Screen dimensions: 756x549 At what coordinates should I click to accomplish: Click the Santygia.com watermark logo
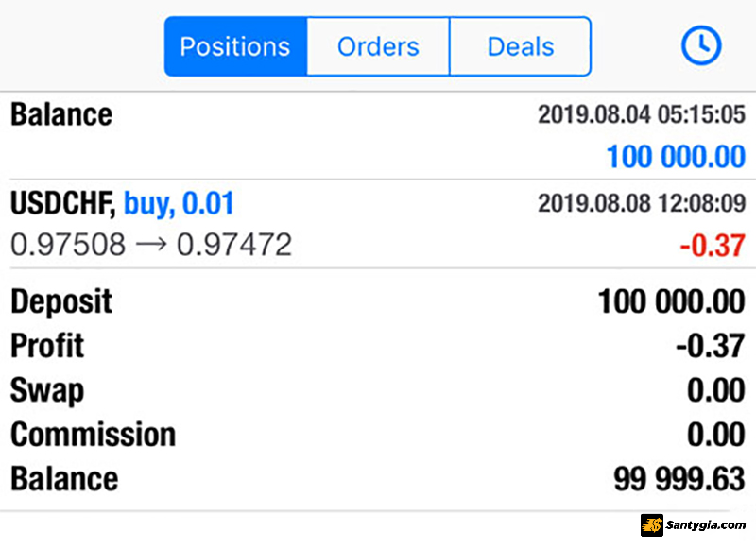694,524
